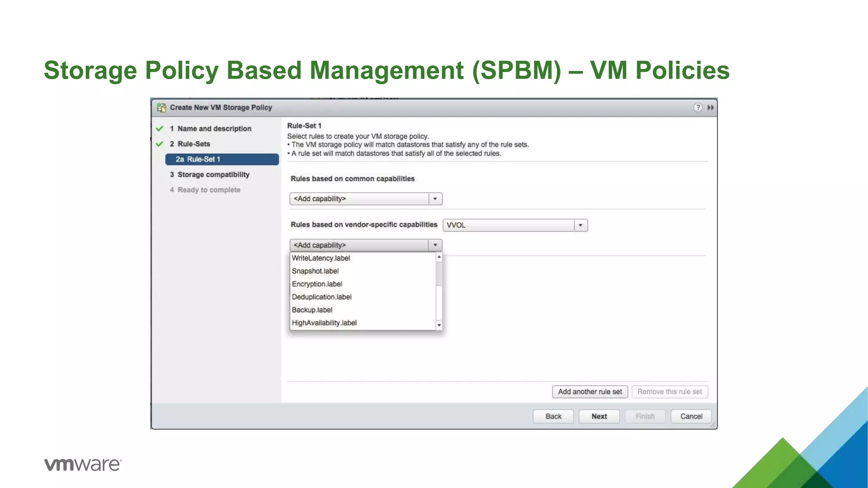Viewport: 868px width, 488px height.
Task: Click capability list scrollbar down arrow
Action: [x=439, y=325]
